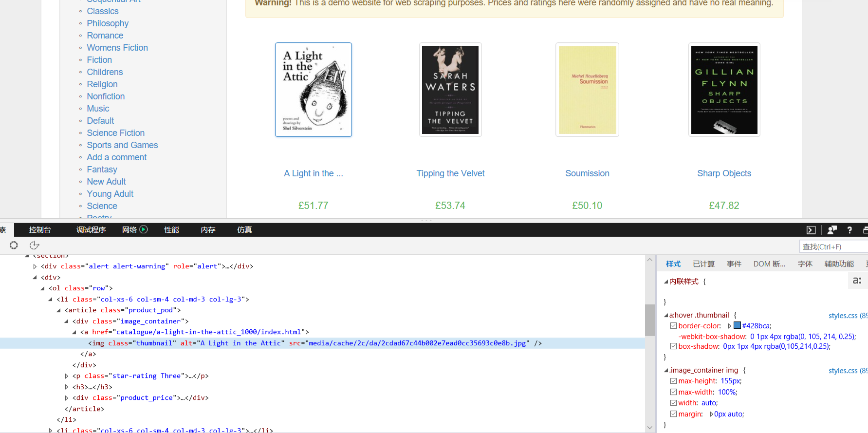868x433 pixels.
Task: Switch to the 字体 fonts tab
Action: [x=805, y=264]
